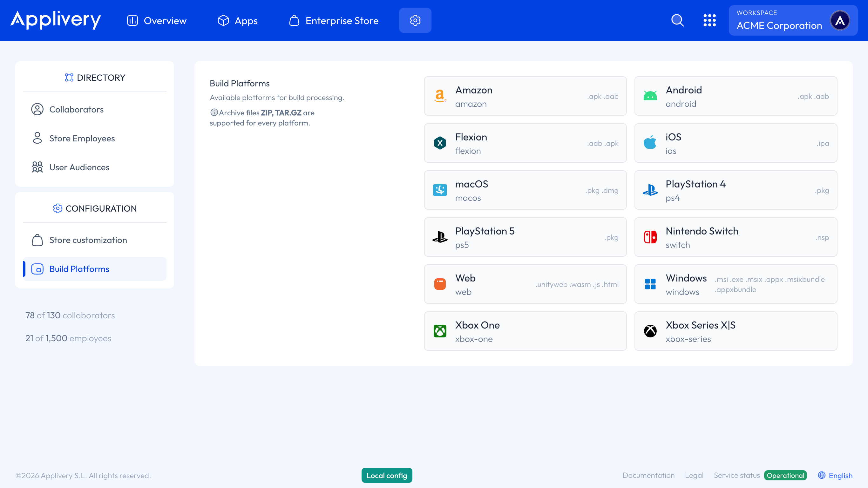Click the '.unityweb .wasm .js .html' extensions text
The height and width of the screenshot is (488, 868).
tap(577, 284)
